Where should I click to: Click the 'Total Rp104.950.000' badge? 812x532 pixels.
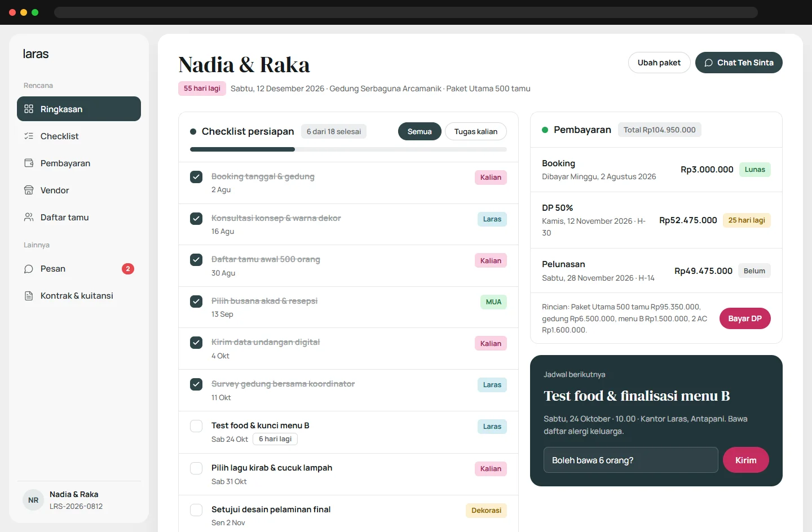pyautogui.click(x=660, y=130)
